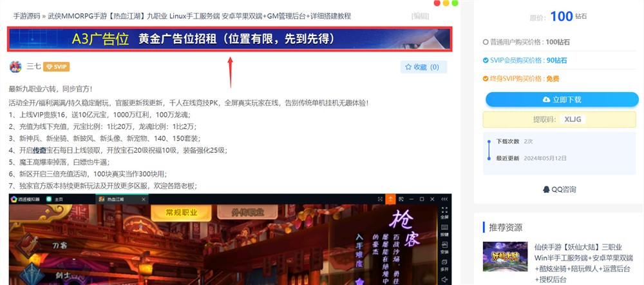
Task: Click the star icon in the 收藏 button
Action: coord(407,67)
